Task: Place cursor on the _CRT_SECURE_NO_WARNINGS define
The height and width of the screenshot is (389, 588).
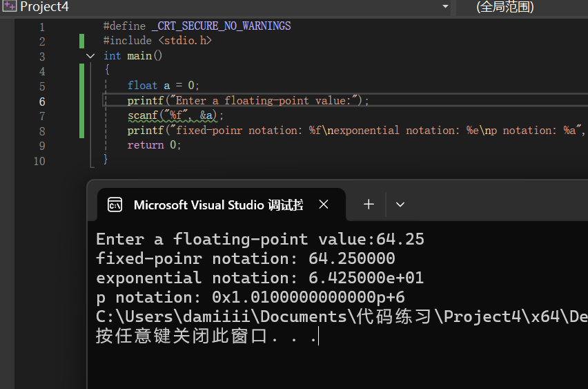Action: (221, 26)
